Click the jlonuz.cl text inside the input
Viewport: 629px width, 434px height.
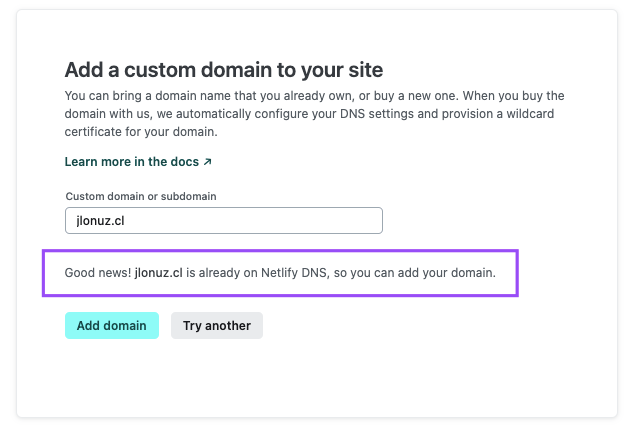pyautogui.click(x=95, y=221)
